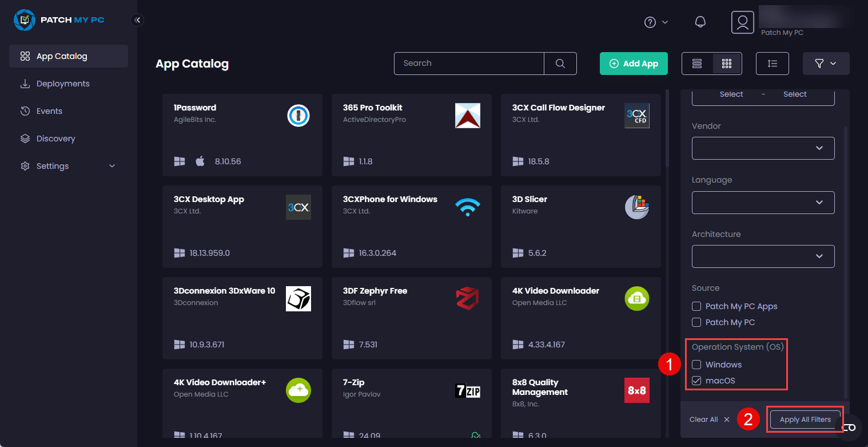
Task: Click the user profile avatar icon
Action: (x=742, y=22)
